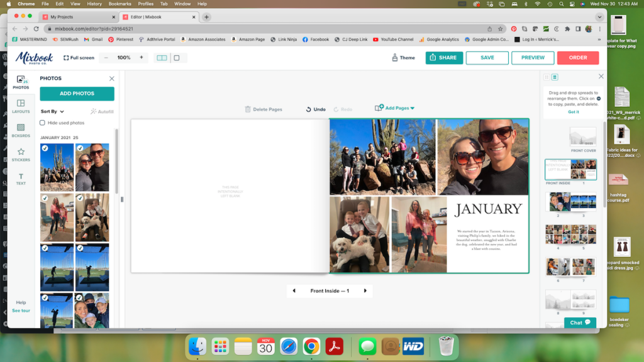Click the ORDER button
This screenshot has height=362, width=644.
coord(577,57)
